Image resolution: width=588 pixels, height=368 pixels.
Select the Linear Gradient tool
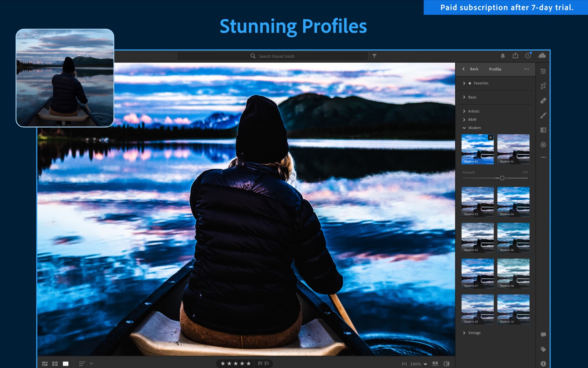click(543, 130)
